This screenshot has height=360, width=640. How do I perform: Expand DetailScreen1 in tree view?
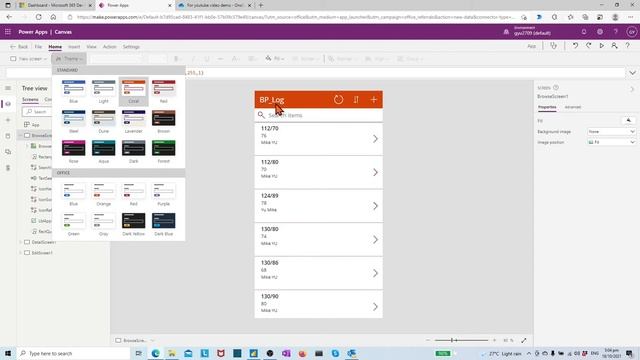tap(20, 242)
